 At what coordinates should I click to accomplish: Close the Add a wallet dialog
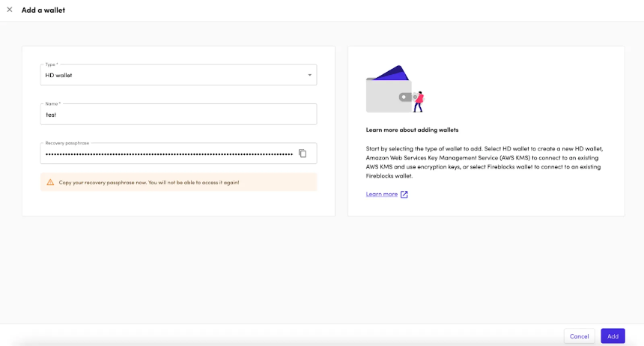pyautogui.click(x=10, y=10)
